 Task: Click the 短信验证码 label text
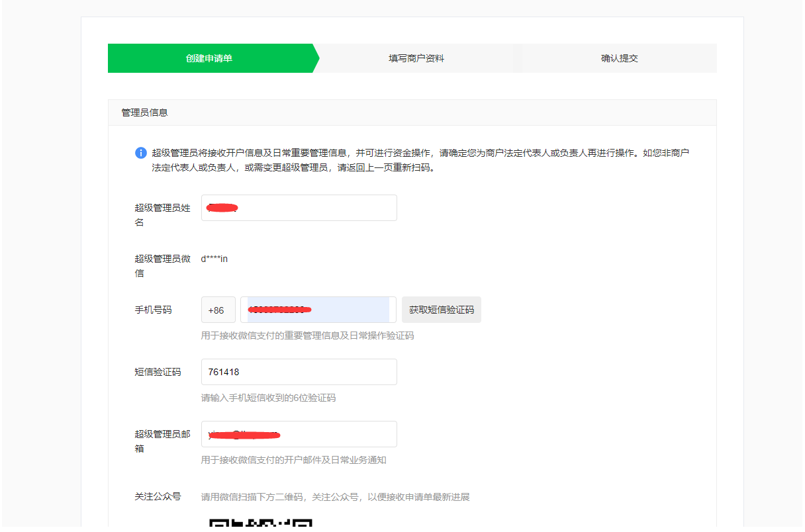click(x=158, y=372)
